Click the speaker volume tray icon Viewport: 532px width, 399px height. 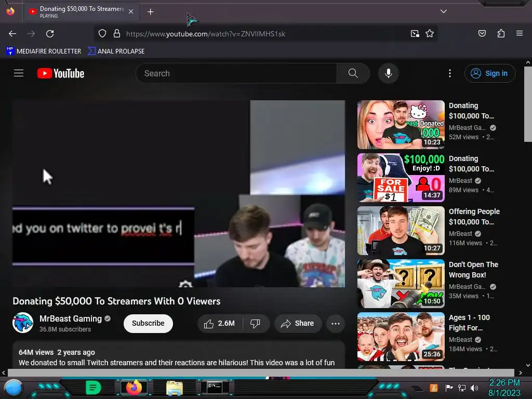pos(474,388)
